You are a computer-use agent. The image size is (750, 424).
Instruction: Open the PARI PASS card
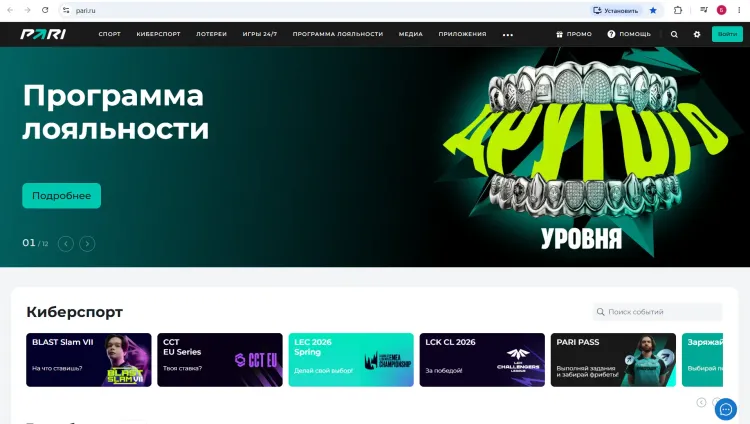tap(613, 360)
